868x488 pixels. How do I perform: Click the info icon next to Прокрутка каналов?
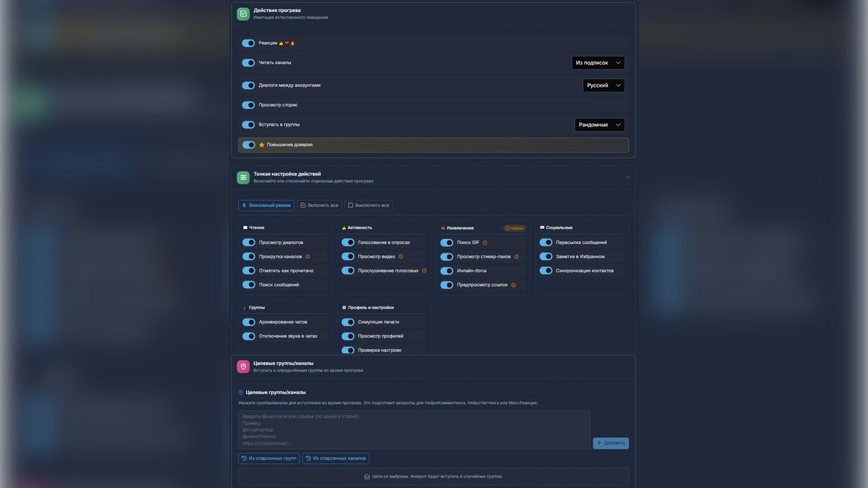point(308,257)
